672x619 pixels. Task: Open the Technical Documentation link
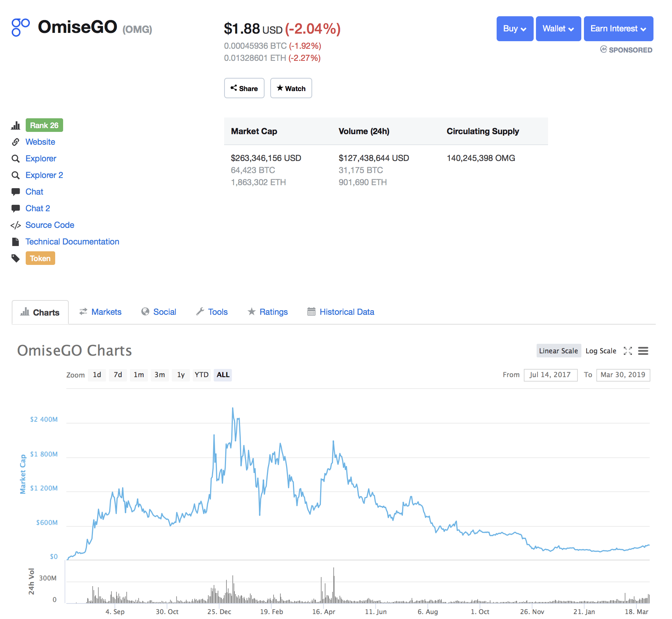click(x=72, y=242)
